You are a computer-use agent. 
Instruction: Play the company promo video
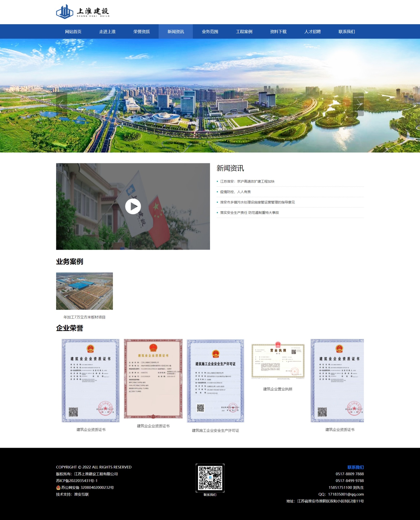click(133, 206)
